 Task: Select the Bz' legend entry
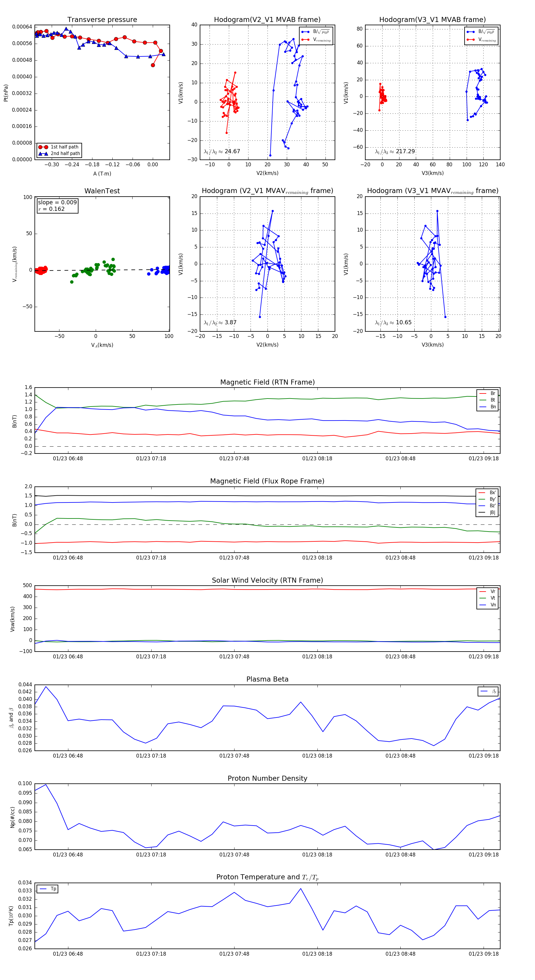487,506
